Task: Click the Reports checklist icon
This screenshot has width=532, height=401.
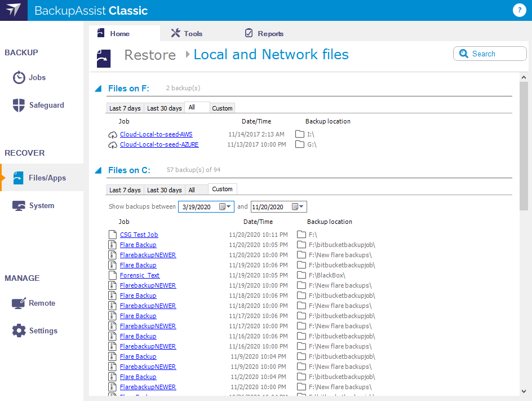Action: pyautogui.click(x=249, y=33)
